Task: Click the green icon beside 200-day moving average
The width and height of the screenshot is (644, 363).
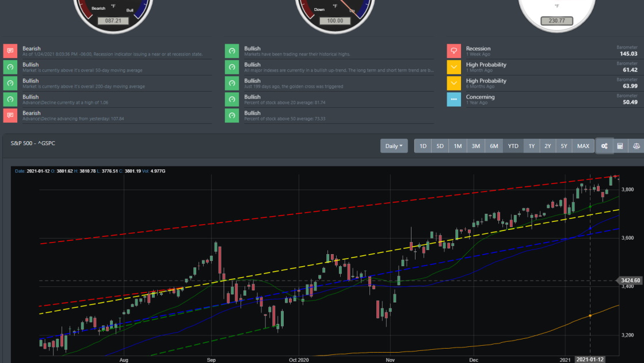Action: (x=10, y=83)
